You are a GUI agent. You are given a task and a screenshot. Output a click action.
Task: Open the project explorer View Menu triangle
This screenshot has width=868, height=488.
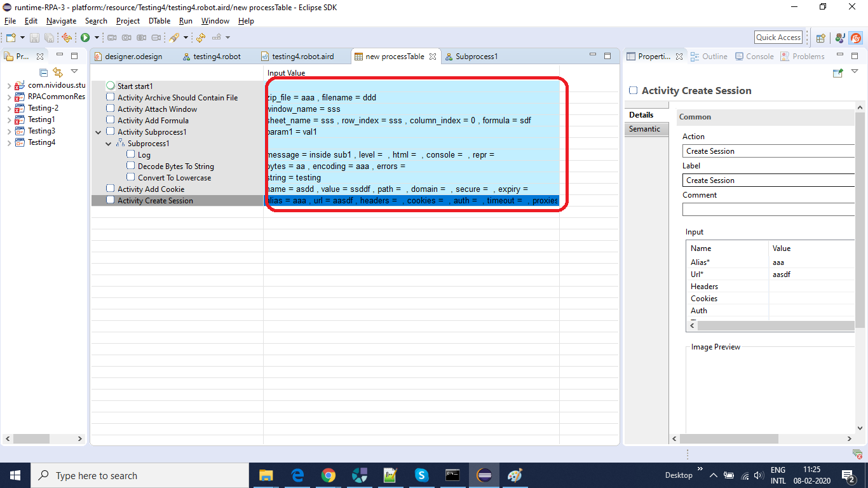pos(74,71)
